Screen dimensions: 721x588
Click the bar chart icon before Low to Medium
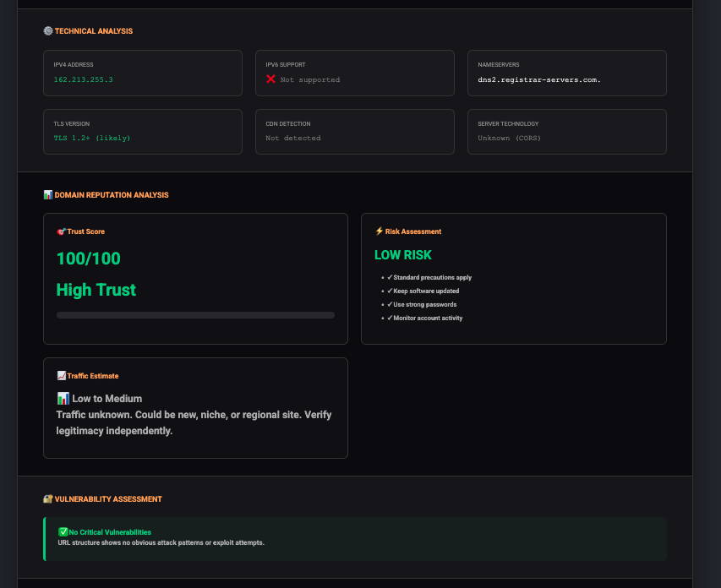63,398
